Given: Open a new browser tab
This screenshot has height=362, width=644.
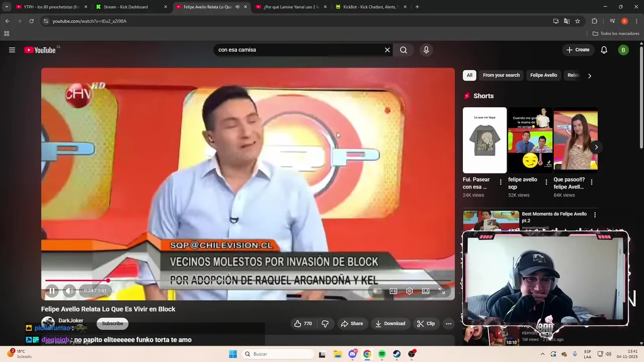Looking at the screenshot, I should (417, 7).
